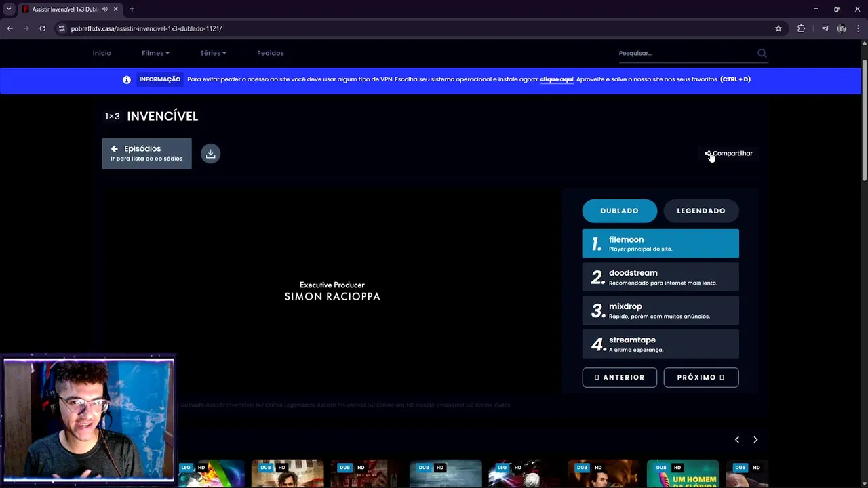Open the Pedidos page
868x488 pixels.
(x=271, y=53)
